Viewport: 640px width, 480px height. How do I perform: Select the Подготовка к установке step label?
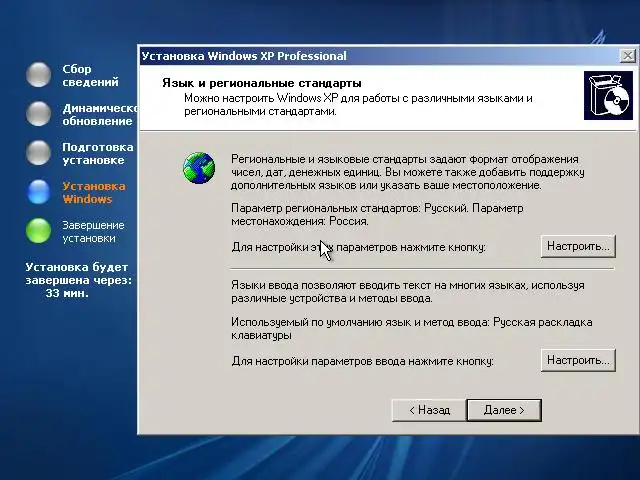(98, 153)
